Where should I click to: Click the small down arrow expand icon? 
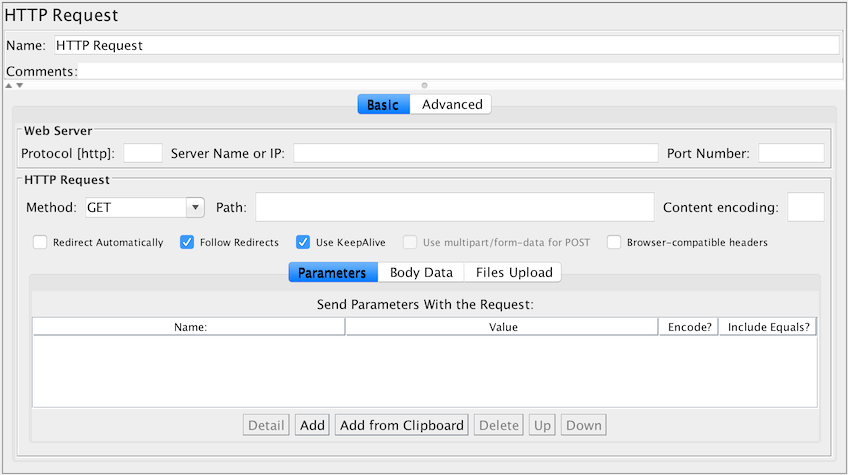coord(20,86)
